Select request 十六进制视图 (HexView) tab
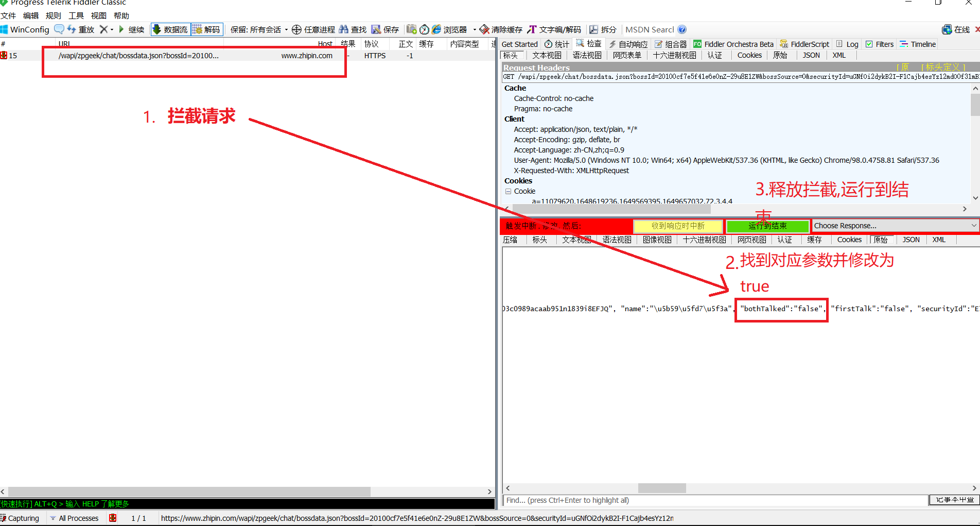 point(674,55)
